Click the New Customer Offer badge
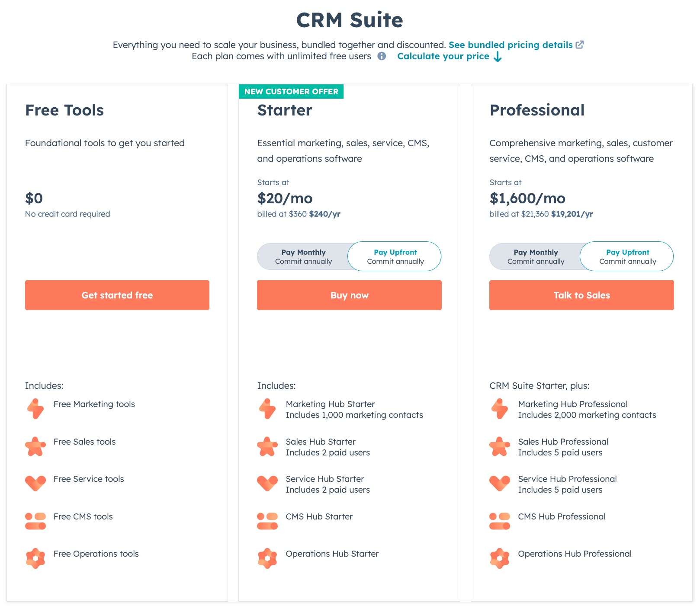 [x=291, y=92]
